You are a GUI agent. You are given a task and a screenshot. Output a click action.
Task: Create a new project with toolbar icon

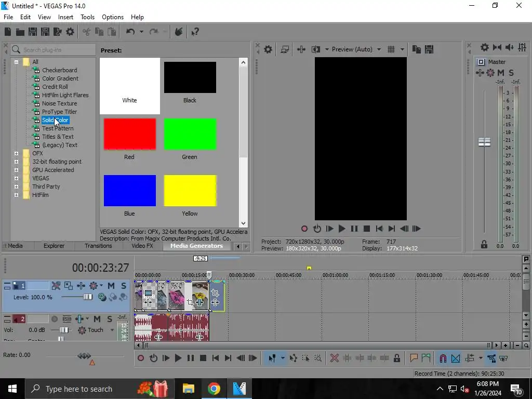[8, 32]
